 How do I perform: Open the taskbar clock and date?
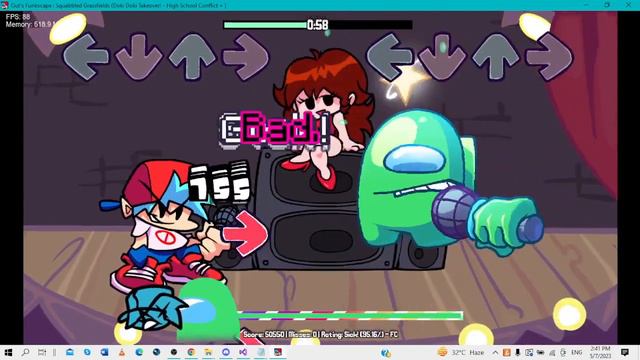click(x=600, y=352)
